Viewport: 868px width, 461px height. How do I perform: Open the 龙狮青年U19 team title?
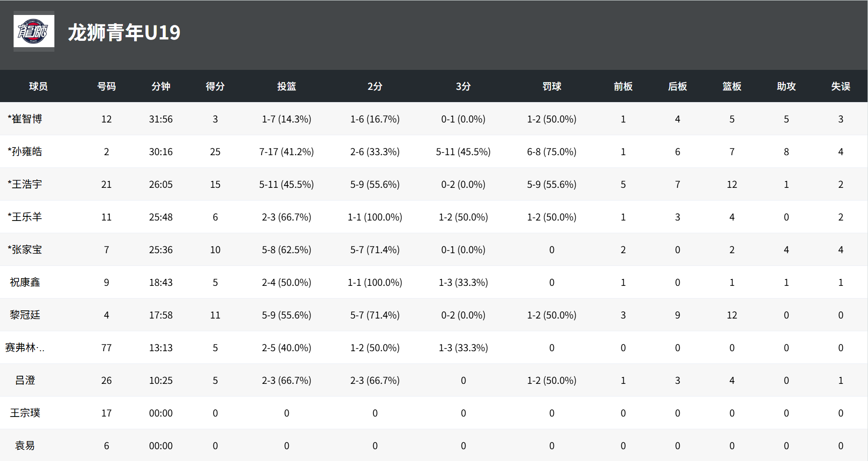coord(124,33)
